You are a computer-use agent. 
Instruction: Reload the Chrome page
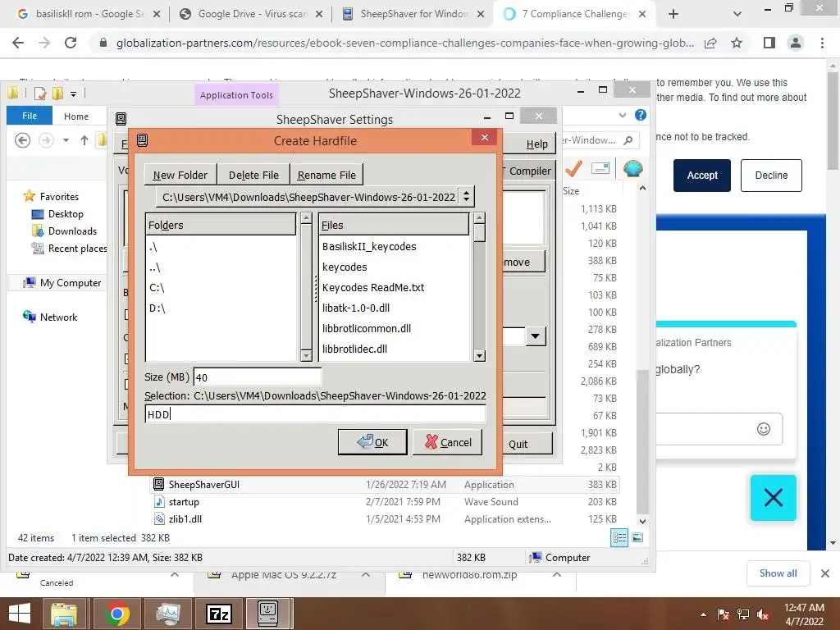tap(71, 43)
